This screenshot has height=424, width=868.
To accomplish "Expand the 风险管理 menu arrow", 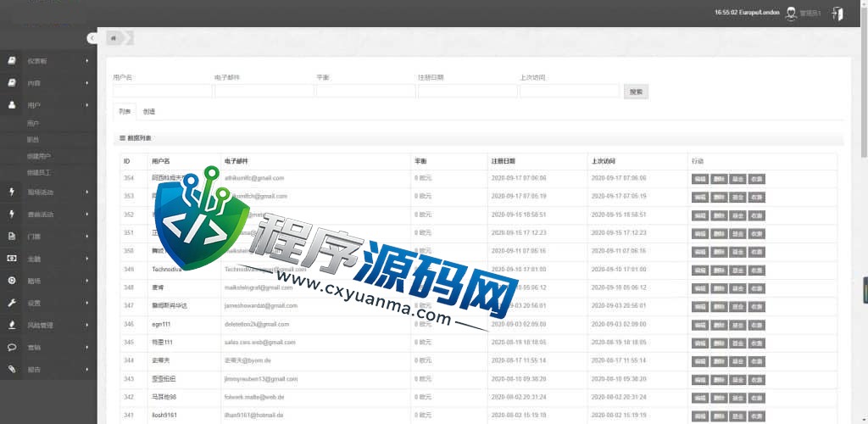I will tap(87, 325).
